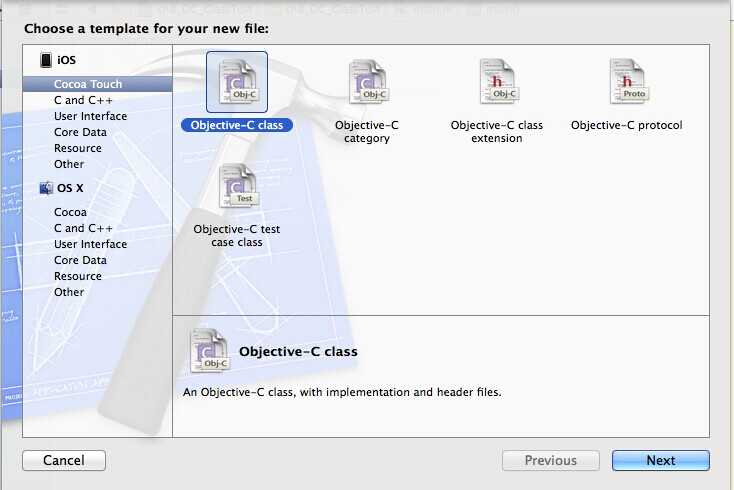Viewport: 734px width, 490px height.
Task: Click the description text about implementation and header files
Action: [x=342, y=392]
